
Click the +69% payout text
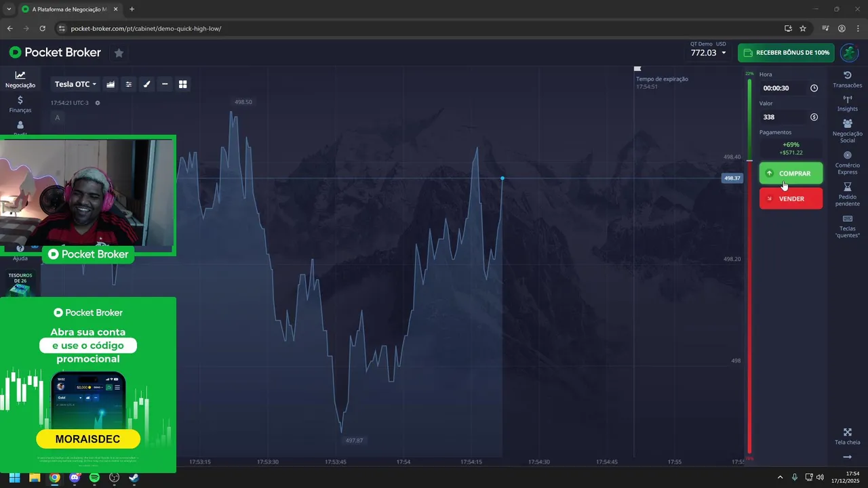791,144
